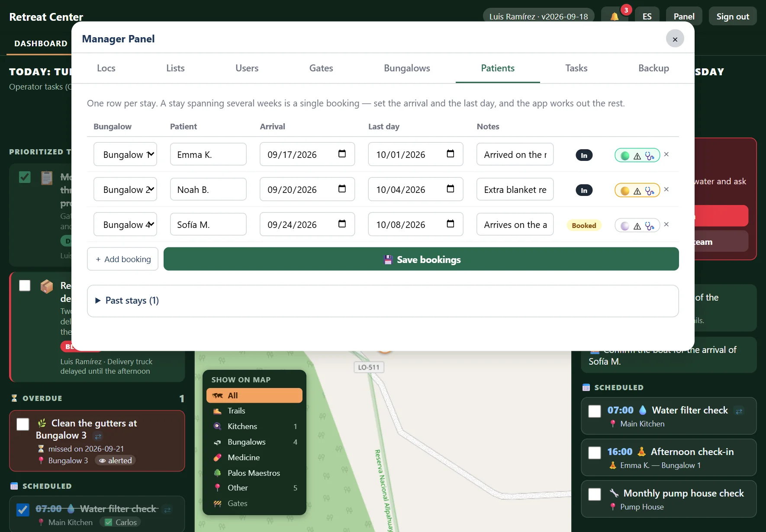This screenshot has height=532, width=766.
Task: Tick the Afternoon check-in checkbox
Action: point(595,453)
